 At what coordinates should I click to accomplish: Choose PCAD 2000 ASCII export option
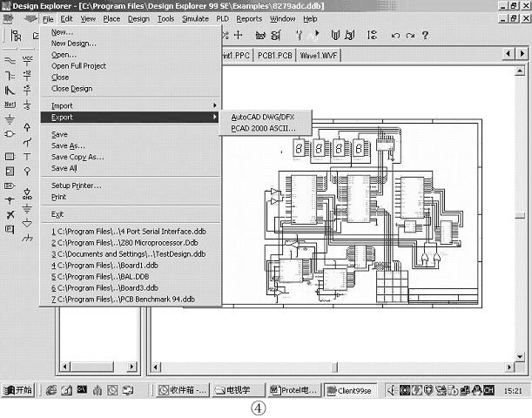coord(263,128)
